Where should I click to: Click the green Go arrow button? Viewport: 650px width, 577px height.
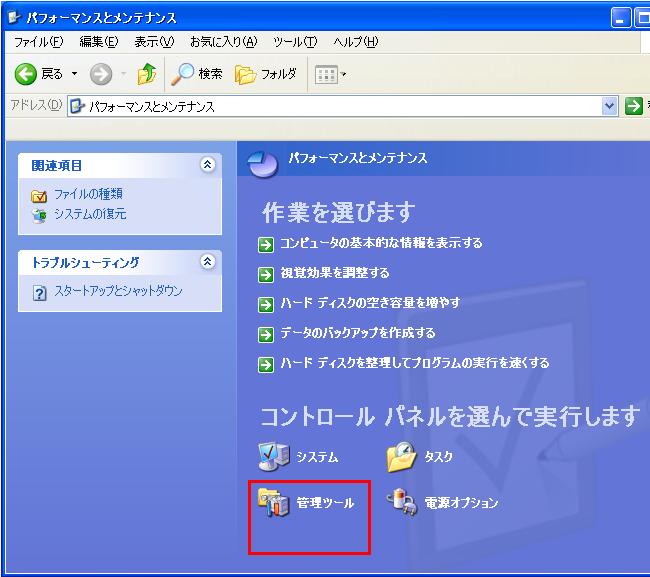(x=633, y=106)
